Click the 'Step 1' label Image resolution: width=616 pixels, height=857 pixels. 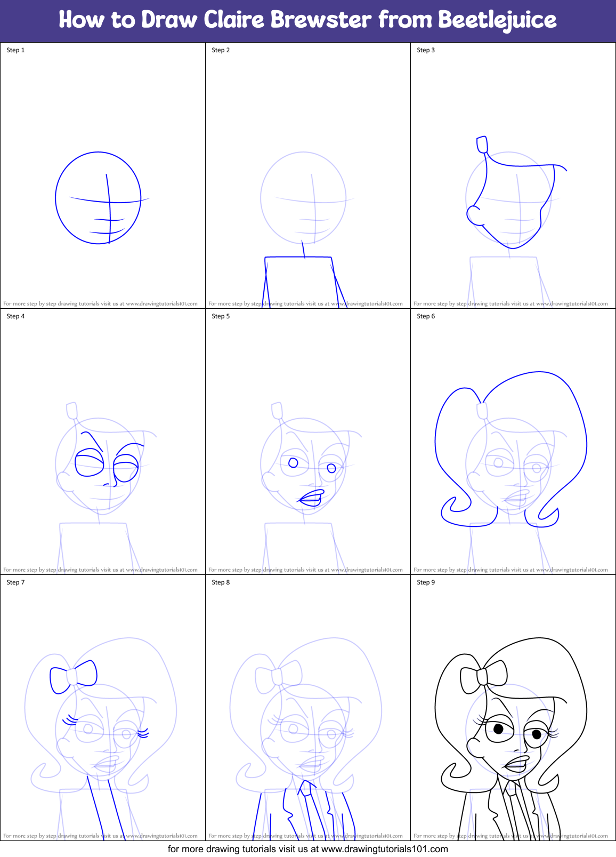point(15,50)
